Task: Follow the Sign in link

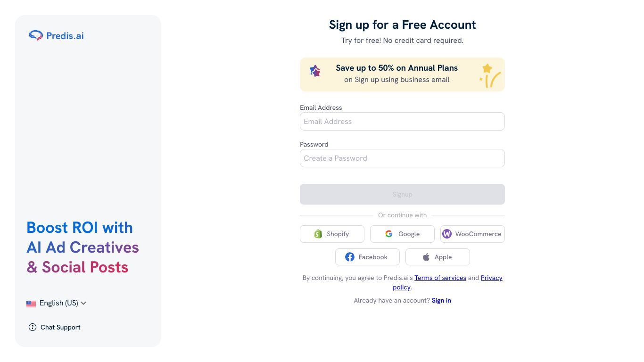Action: pyautogui.click(x=441, y=300)
